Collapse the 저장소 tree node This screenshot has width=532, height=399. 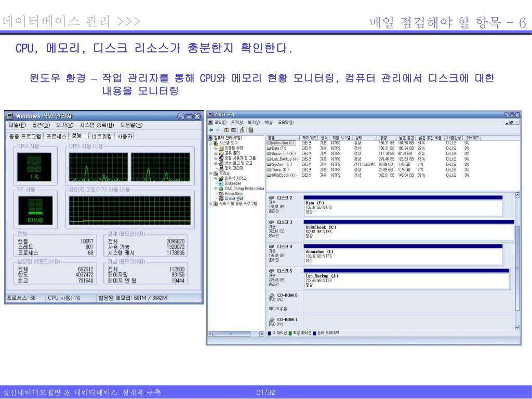pyautogui.click(x=210, y=174)
